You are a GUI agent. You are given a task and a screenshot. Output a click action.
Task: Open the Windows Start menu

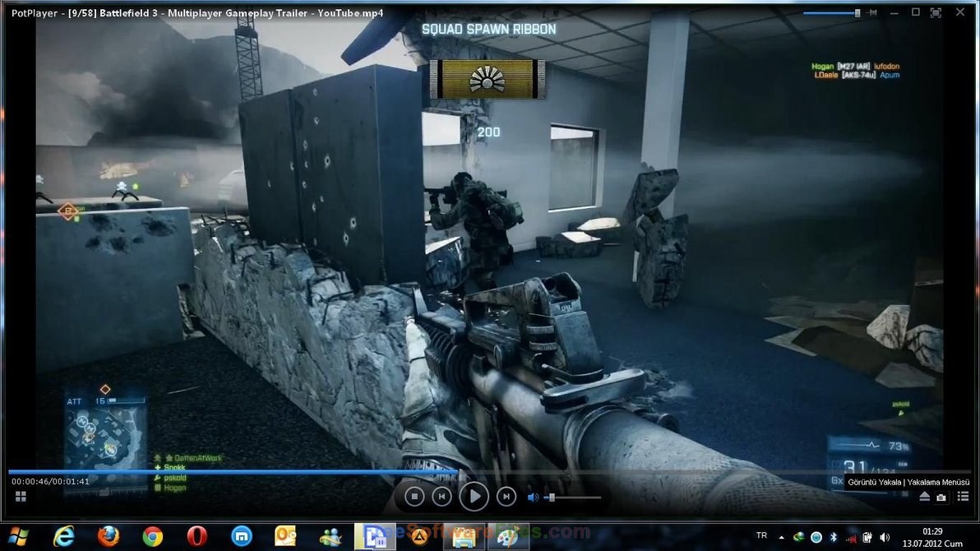18,537
